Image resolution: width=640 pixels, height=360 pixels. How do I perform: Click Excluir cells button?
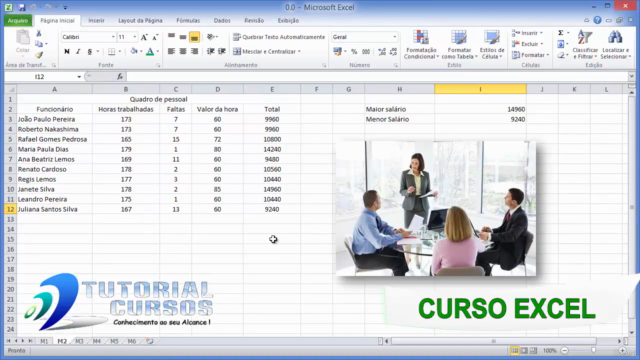[527, 44]
